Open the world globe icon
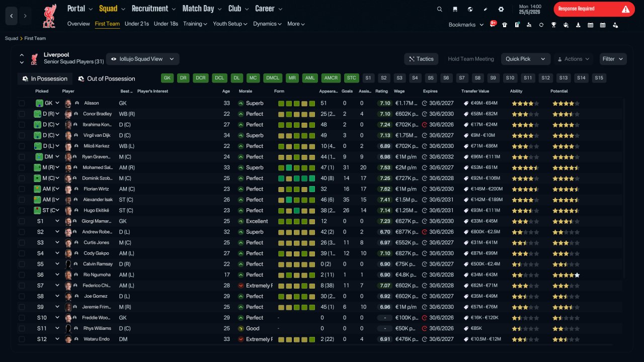 point(470,9)
